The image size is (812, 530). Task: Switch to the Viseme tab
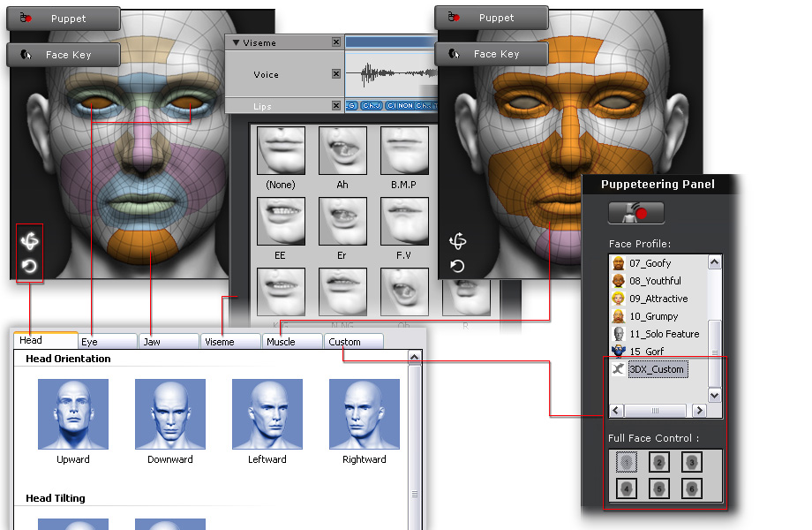231,342
